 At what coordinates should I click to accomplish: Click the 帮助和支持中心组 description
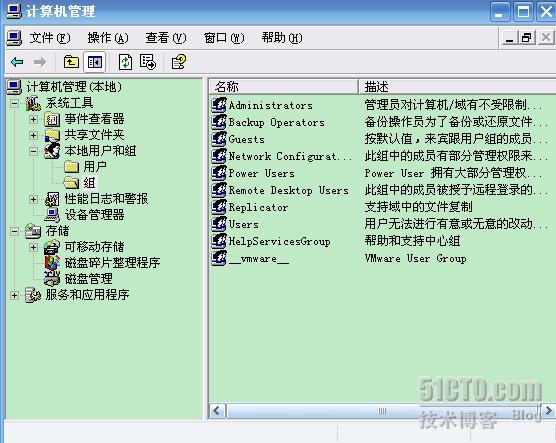point(412,241)
